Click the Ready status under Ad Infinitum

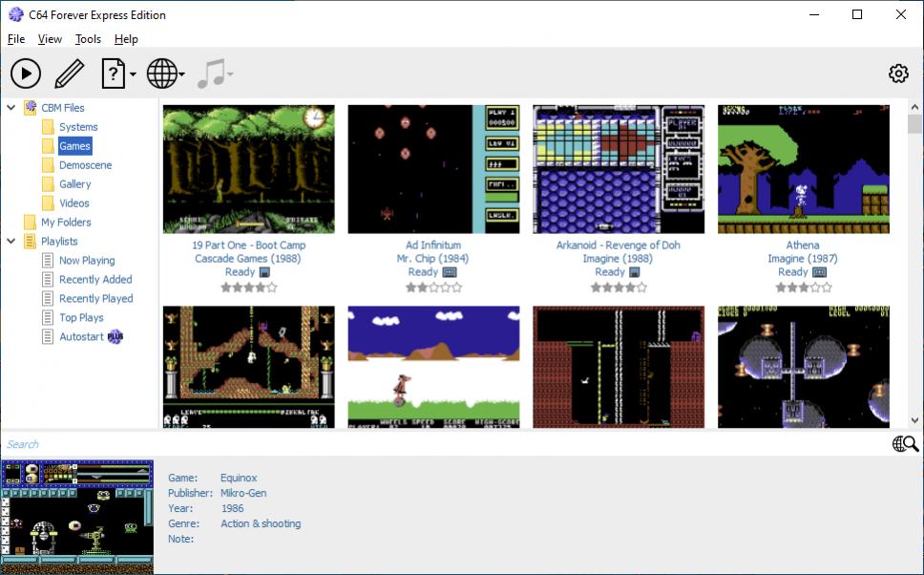tap(427, 271)
